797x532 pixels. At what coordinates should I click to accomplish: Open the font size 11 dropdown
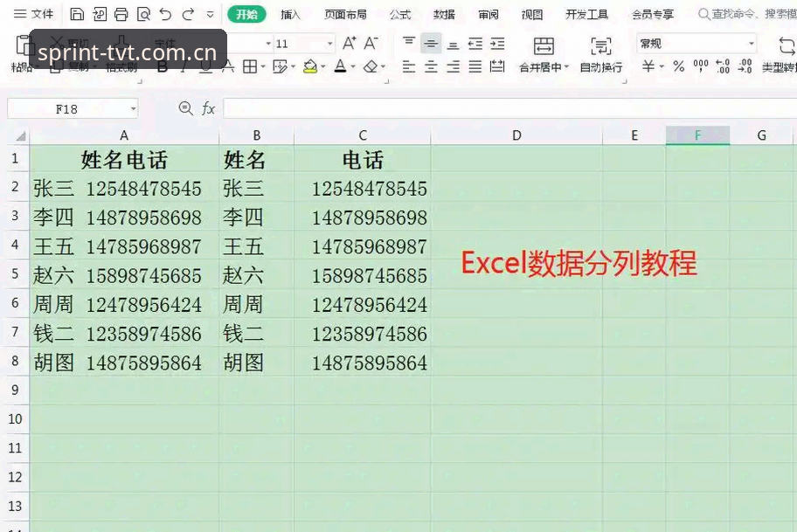click(329, 44)
